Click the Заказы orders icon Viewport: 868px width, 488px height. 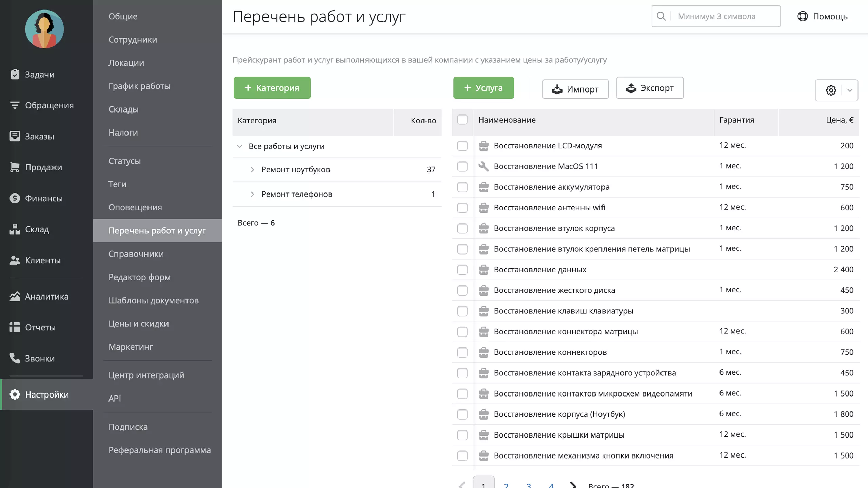coord(15,136)
